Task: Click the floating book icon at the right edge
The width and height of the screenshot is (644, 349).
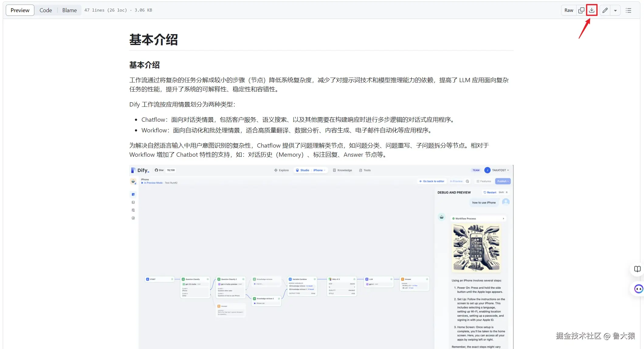Action: [637, 269]
